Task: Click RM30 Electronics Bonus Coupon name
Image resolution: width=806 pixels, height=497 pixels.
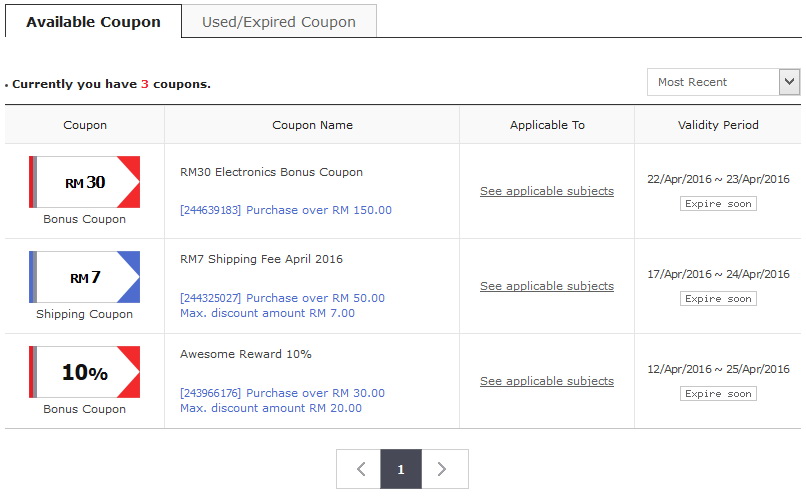Action: pos(271,172)
